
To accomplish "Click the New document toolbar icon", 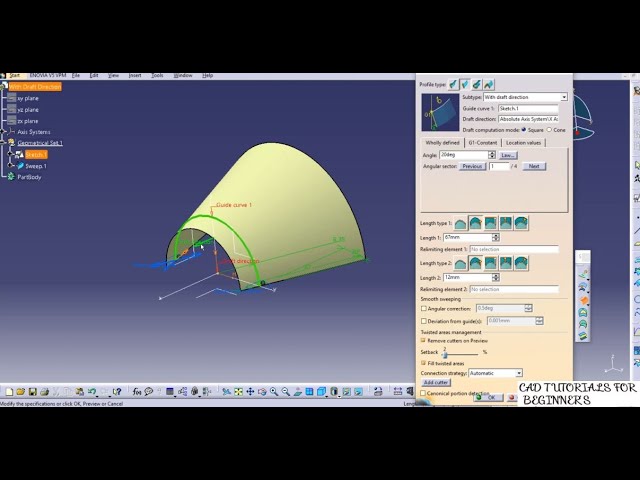I will pos(9,392).
